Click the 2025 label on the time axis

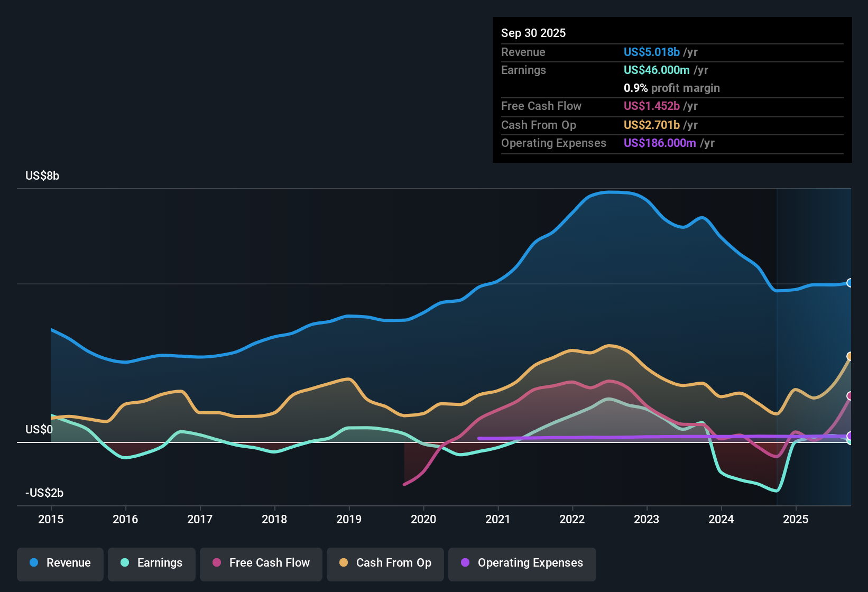click(x=796, y=520)
